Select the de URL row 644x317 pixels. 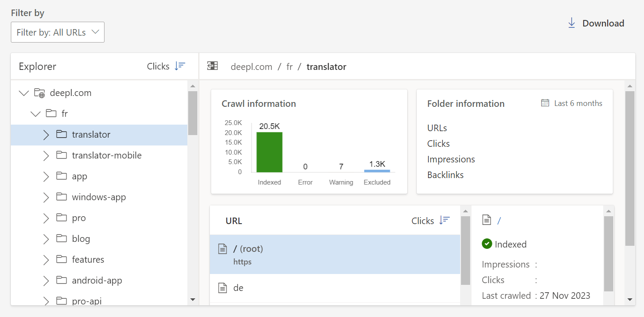[335, 288]
